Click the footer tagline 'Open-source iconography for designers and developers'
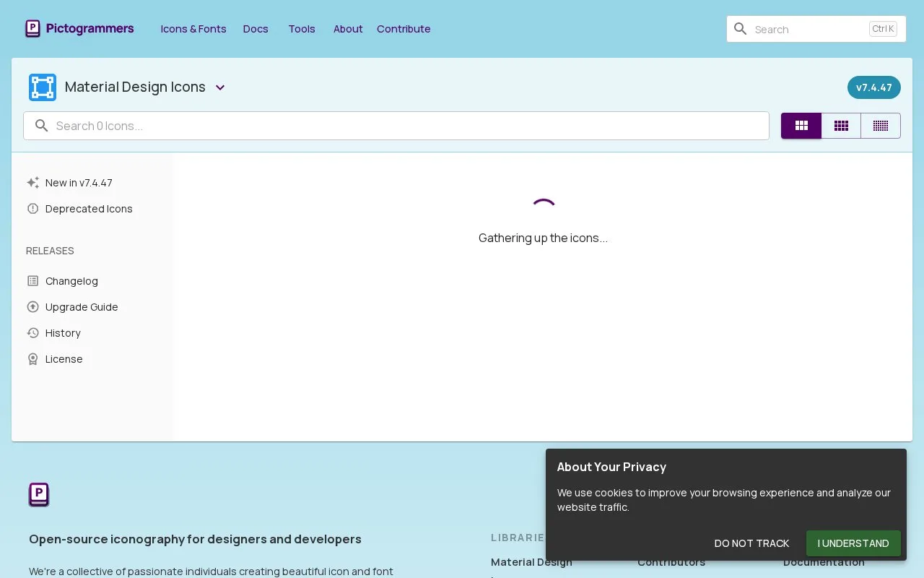Image resolution: width=924 pixels, height=578 pixels. (x=195, y=539)
